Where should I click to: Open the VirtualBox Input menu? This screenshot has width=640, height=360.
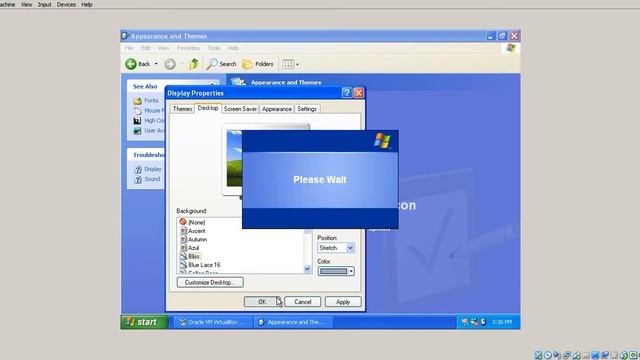[44, 4]
